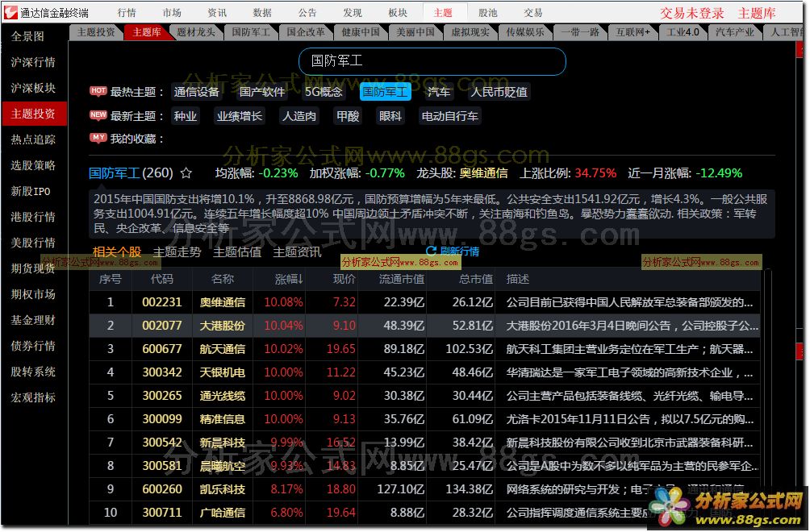The height and width of the screenshot is (532, 810).
Task: Open the 股池 menu
Action: tap(487, 12)
